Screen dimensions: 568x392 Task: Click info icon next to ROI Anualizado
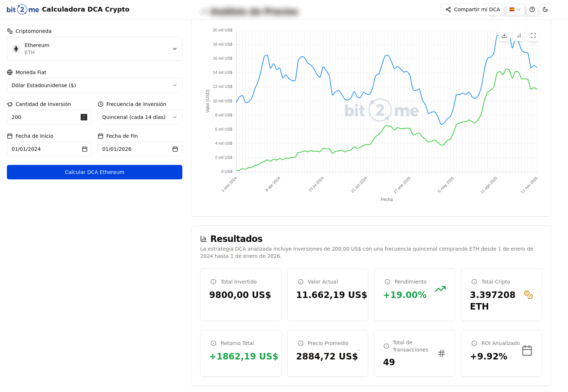[x=474, y=343]
